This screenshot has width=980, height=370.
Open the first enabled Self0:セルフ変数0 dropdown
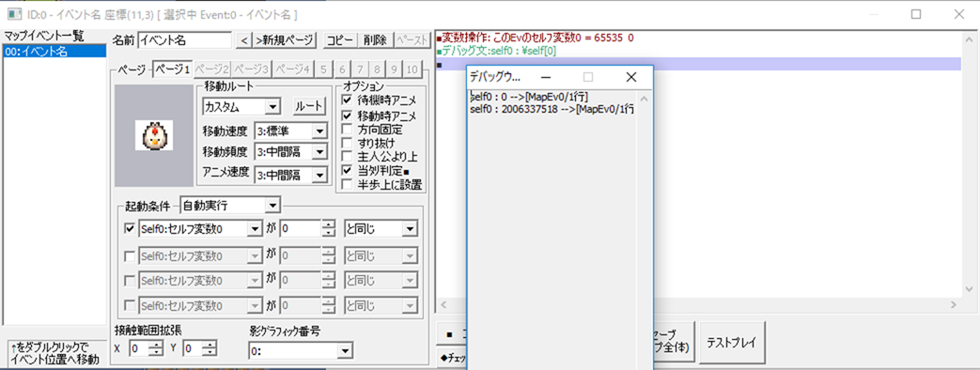pyautogui.click(x=200, y=229)
